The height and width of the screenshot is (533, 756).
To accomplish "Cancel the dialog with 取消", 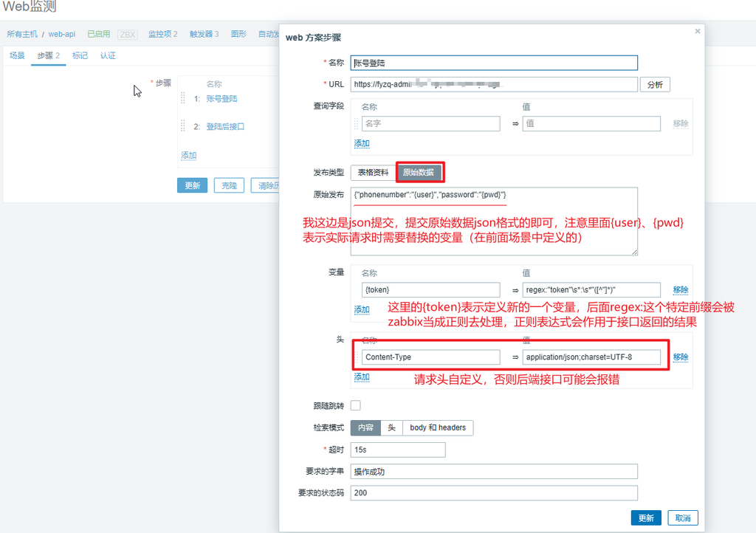I will [682, 518].
